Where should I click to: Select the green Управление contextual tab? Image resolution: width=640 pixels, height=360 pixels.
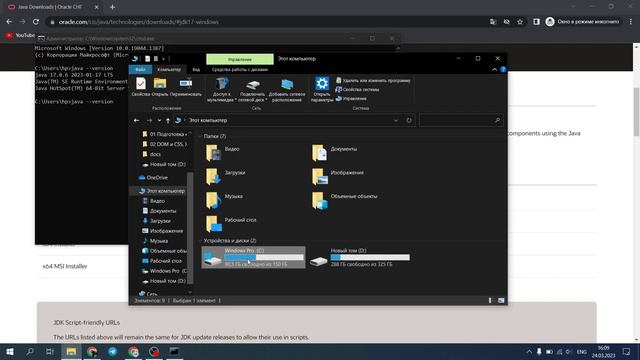240,59
